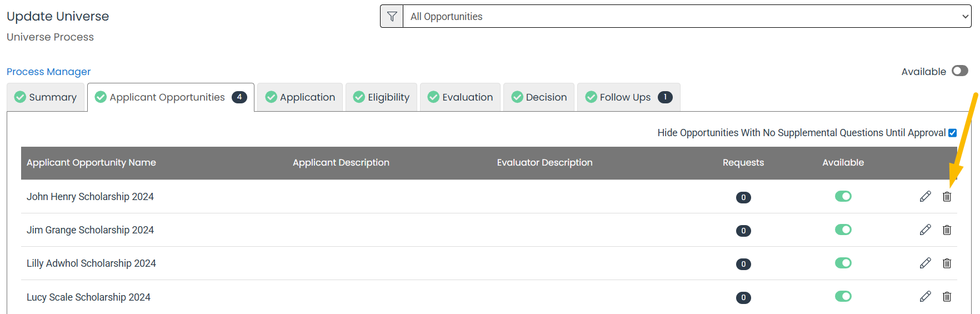Click Jim Grange Scholarship 2024 name
980x314 pixels.
pyautogui.click(x=90, y=230)
